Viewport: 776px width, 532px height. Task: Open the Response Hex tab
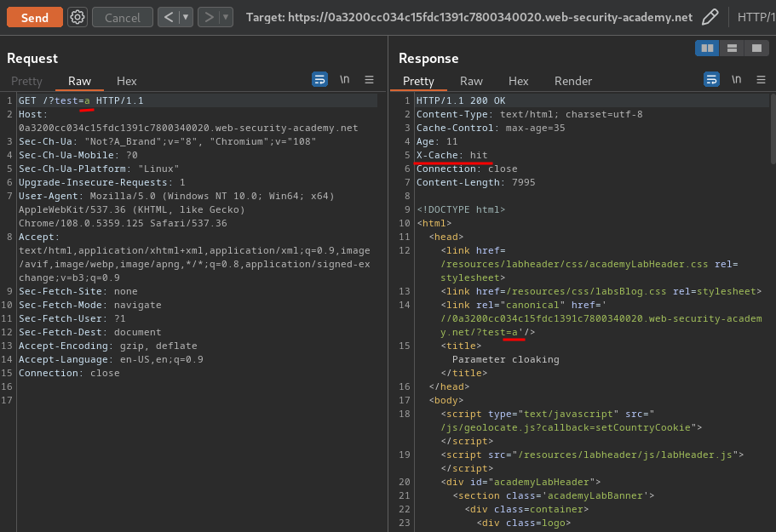518,81
